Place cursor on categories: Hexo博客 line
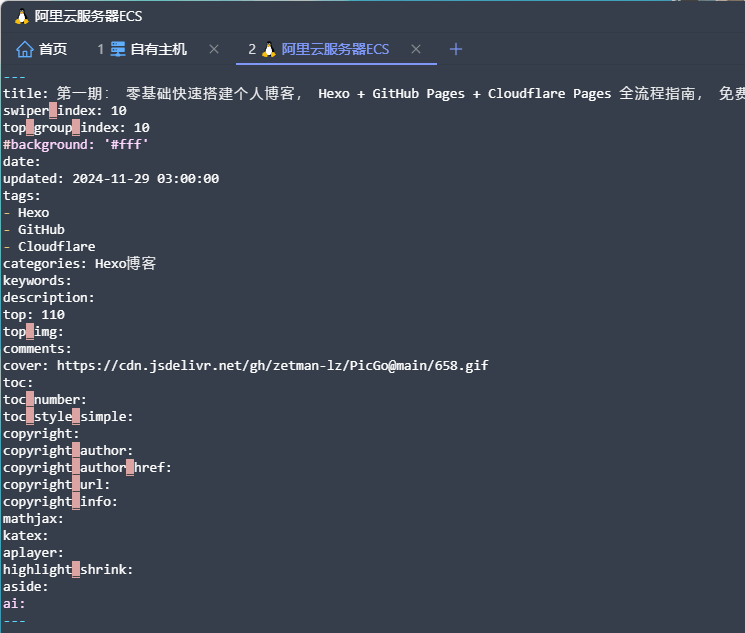745x633 pixels. (x=79, y=264)
